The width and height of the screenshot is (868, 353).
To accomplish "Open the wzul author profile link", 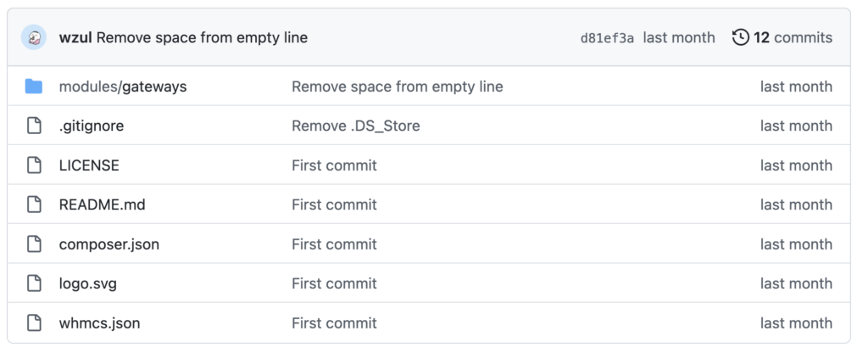I will click(75, 37).
